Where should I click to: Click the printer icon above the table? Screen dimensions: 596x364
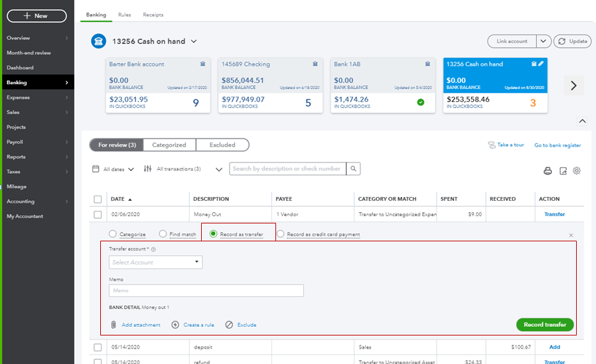[x=548, y=171]
